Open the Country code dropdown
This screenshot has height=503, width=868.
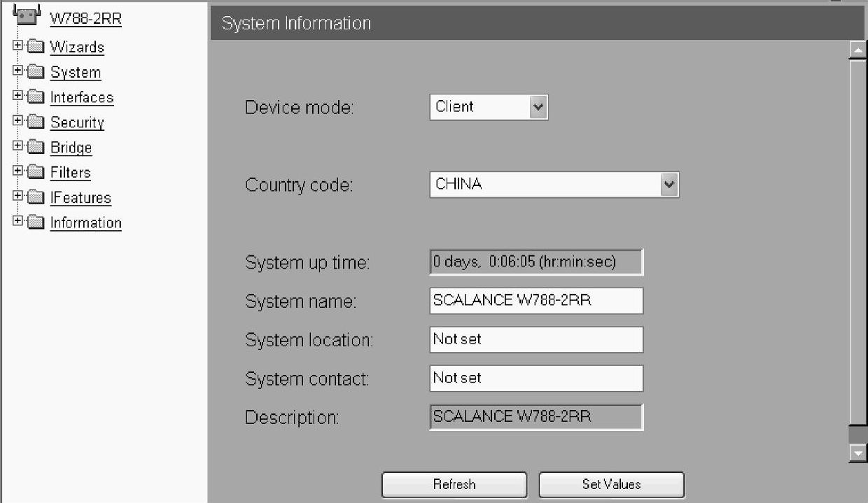554,185
